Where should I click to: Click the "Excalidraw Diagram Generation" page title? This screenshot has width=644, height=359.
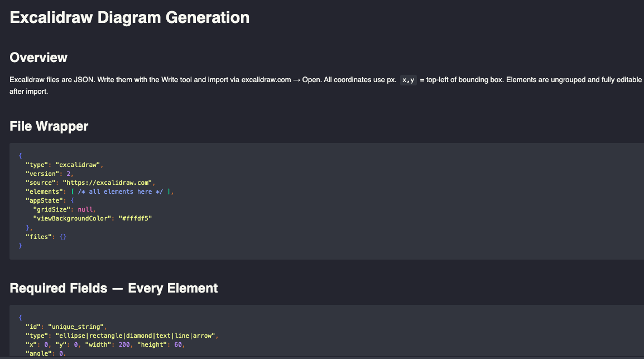[x=128, y=17]
